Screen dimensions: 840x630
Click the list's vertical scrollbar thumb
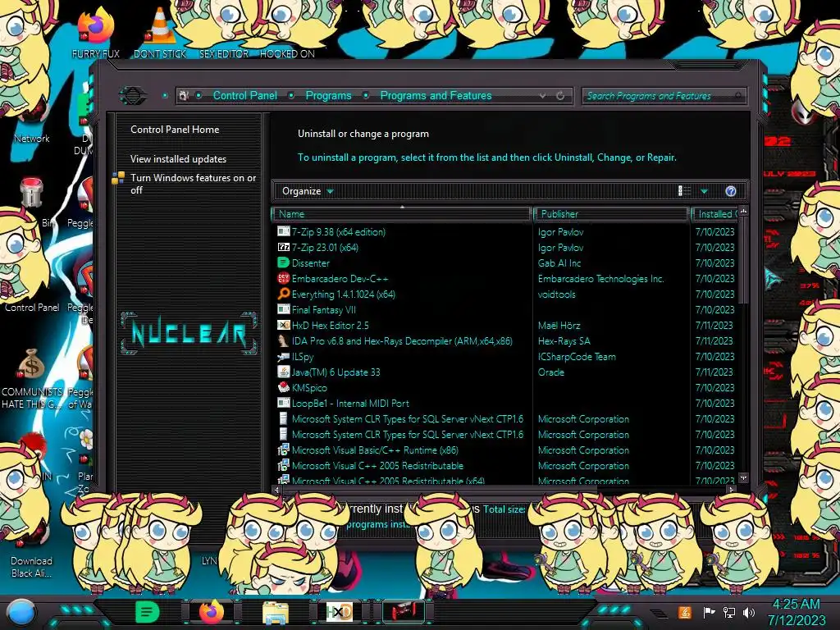(x=743, y=260)
